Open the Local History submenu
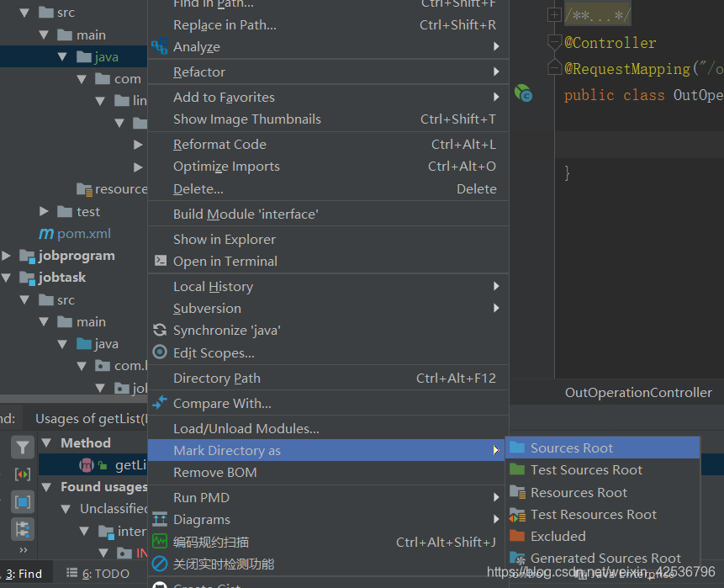724x588 pixels. 328,286
